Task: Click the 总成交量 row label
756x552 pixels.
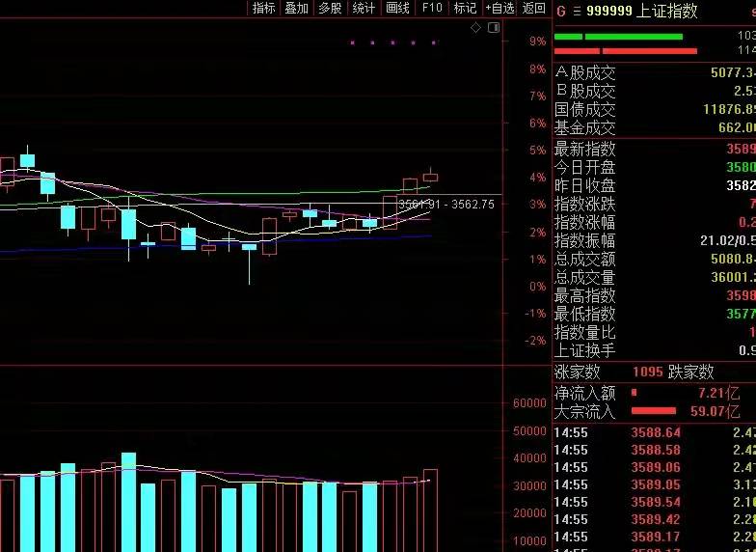Action: point(584,278)
